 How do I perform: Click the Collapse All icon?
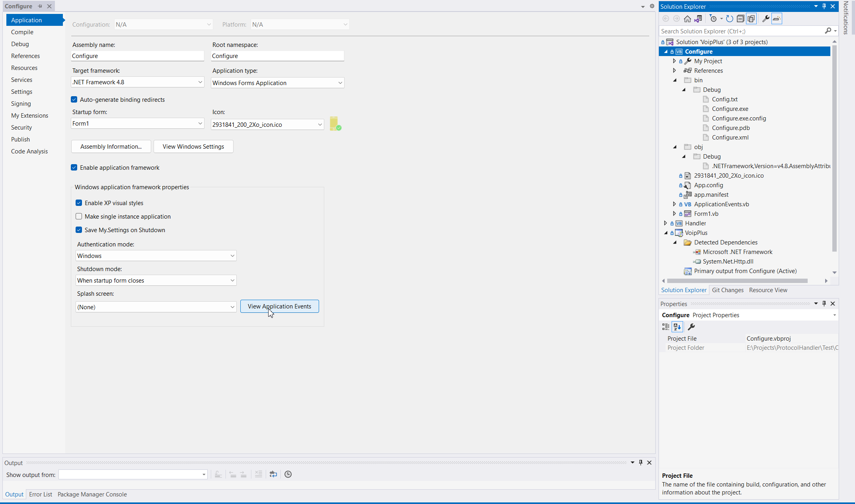click(x=740, y=19)
